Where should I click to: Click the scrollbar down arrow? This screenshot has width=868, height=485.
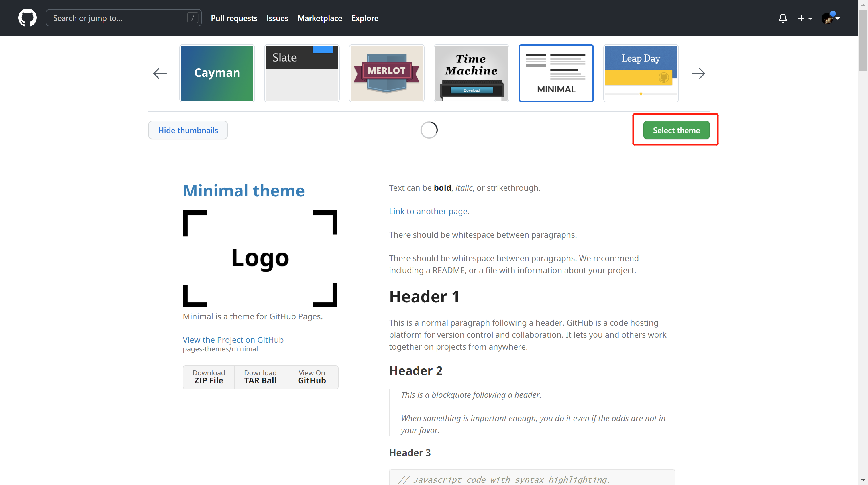pos(863,480)
